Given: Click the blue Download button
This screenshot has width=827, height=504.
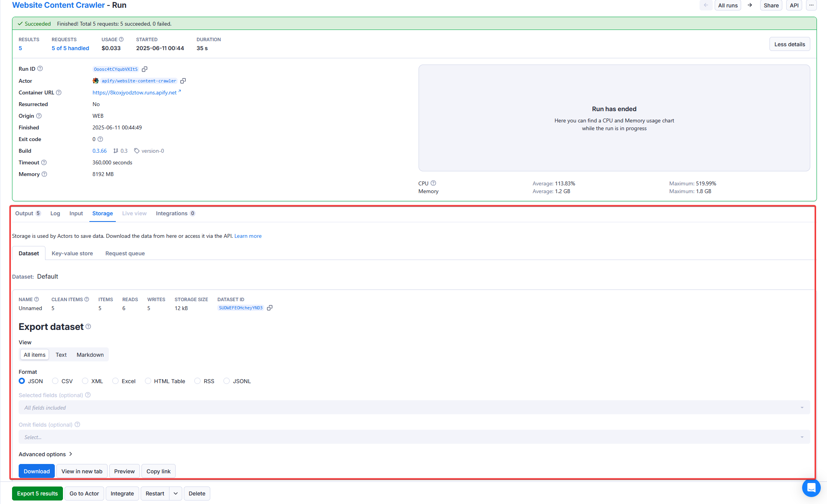Looking at the screenshot, I should pos(37,471).
